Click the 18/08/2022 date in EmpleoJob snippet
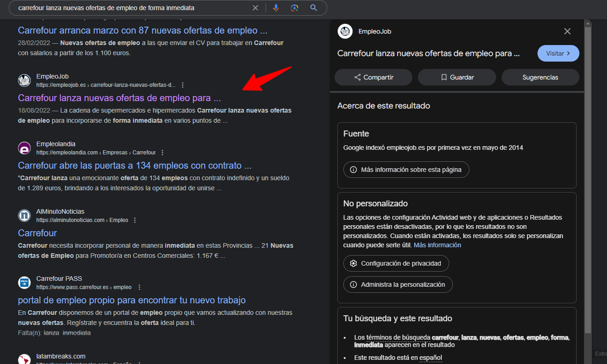 point(34,110)
